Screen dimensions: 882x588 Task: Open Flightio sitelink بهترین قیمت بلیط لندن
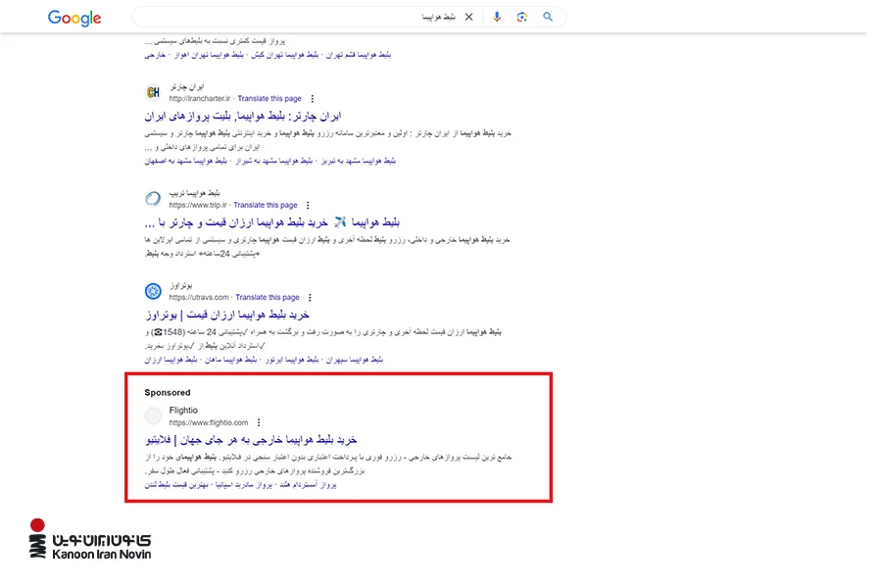[x=176, y=485]
